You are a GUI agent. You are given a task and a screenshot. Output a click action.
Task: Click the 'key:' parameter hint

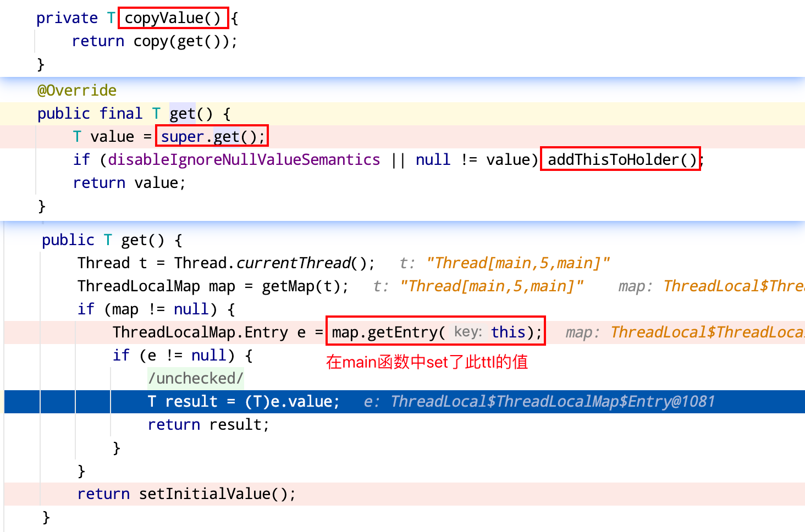pyautogui.click(x=468, y=332)
